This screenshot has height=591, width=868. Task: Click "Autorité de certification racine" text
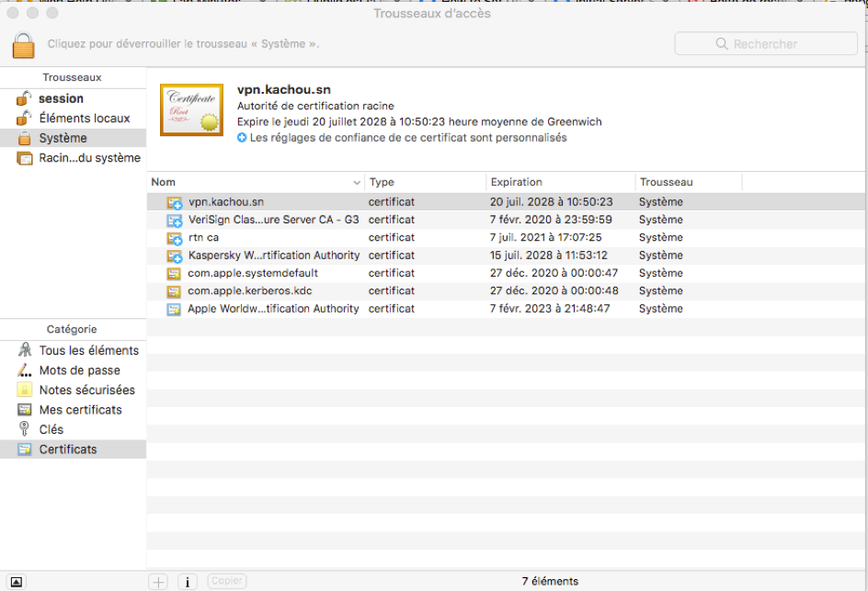[x=315, y=106]
